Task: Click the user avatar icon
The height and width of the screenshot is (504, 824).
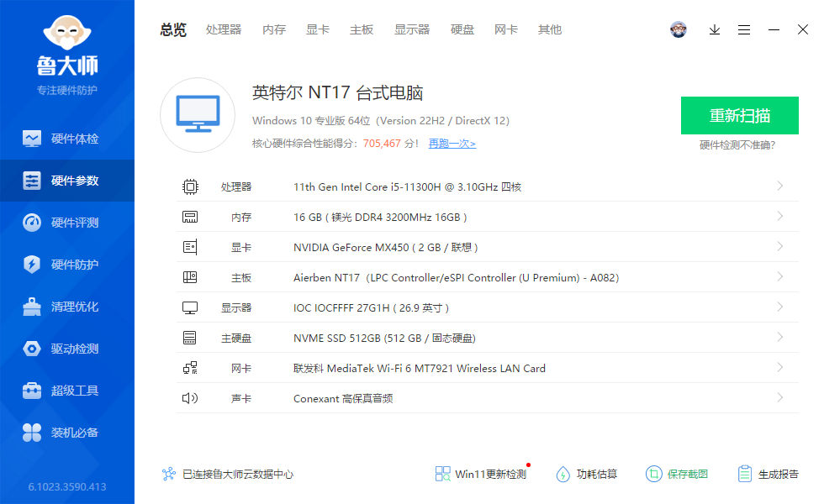Action: [679, 29]
